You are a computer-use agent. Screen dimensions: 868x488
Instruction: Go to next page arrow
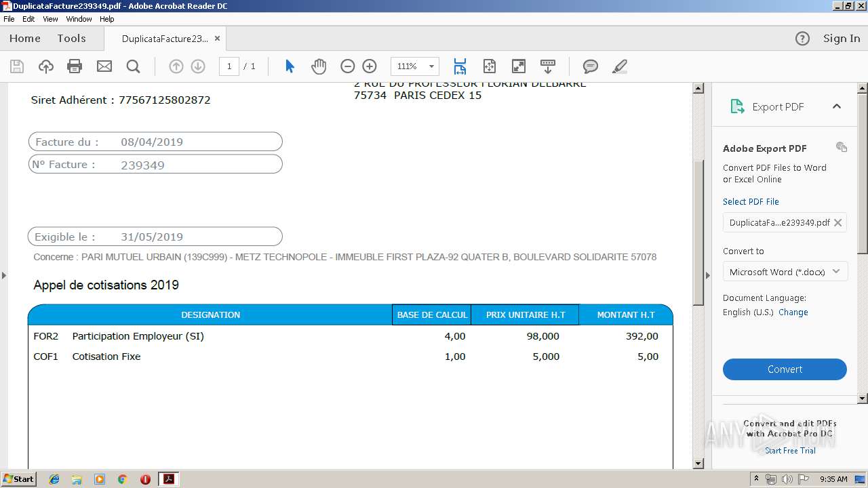click(x=198, y=66)
